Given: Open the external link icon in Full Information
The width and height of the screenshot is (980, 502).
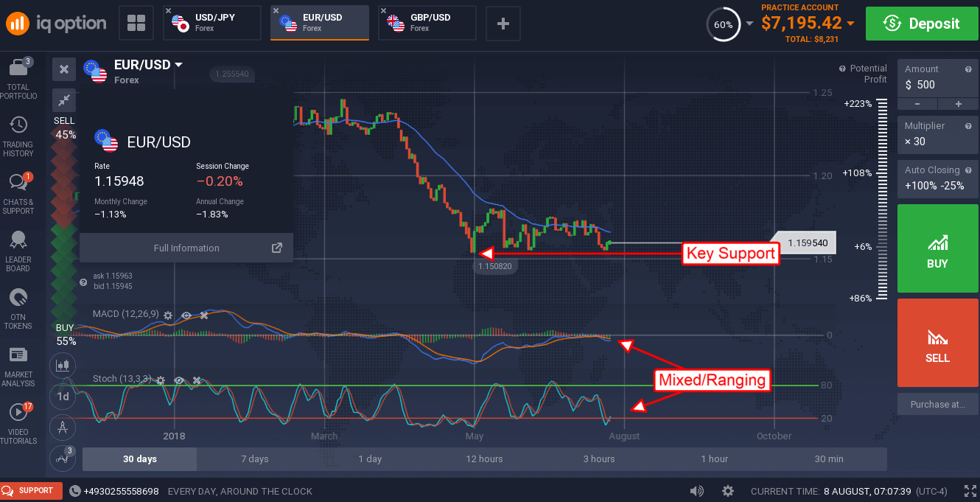Looking at the screenshot, I should (277, 248).
